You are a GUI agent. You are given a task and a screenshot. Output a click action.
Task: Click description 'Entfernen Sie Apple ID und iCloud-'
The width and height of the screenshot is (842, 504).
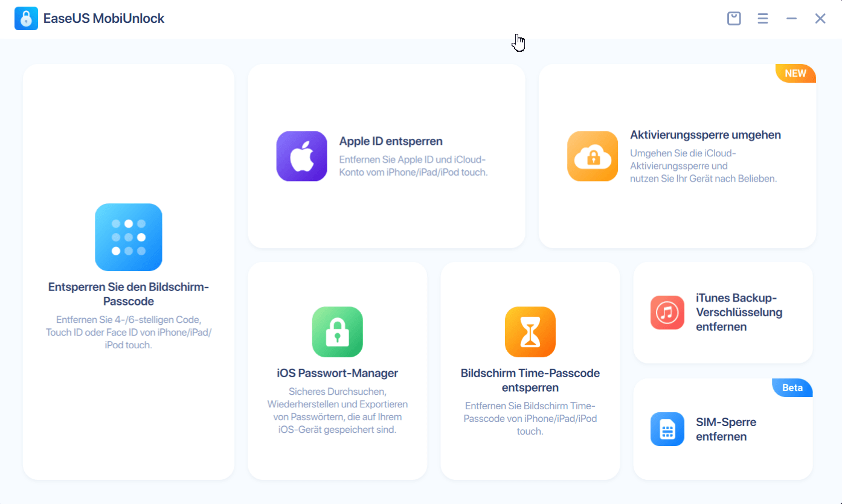click(413, 159)
